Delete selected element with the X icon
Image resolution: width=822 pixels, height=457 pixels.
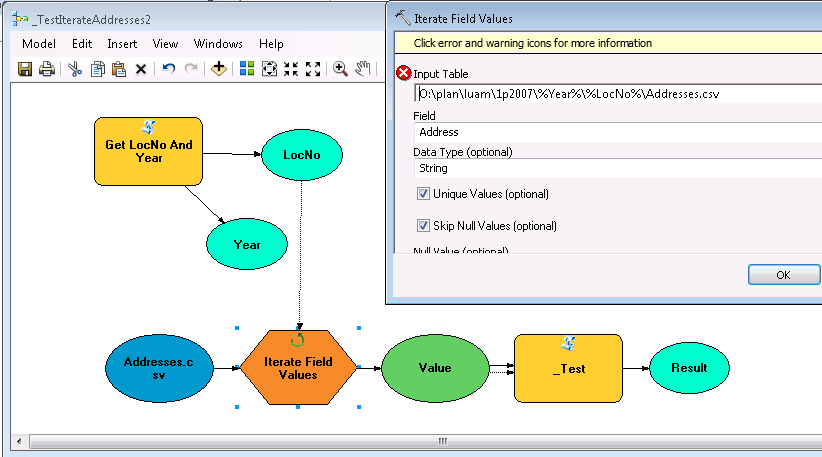(x=140, y=69)
